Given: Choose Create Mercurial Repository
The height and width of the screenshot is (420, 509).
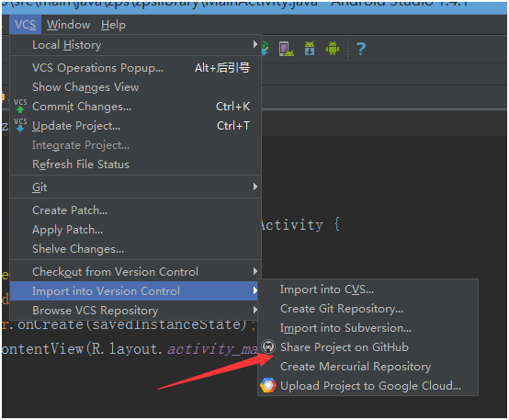Looking at the screenshot, I should pyautogui.click(x=368, y=367).
